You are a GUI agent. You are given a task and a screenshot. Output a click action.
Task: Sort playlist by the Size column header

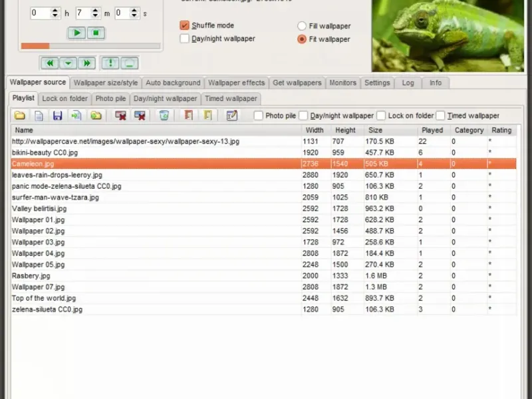tap(390, 130)
